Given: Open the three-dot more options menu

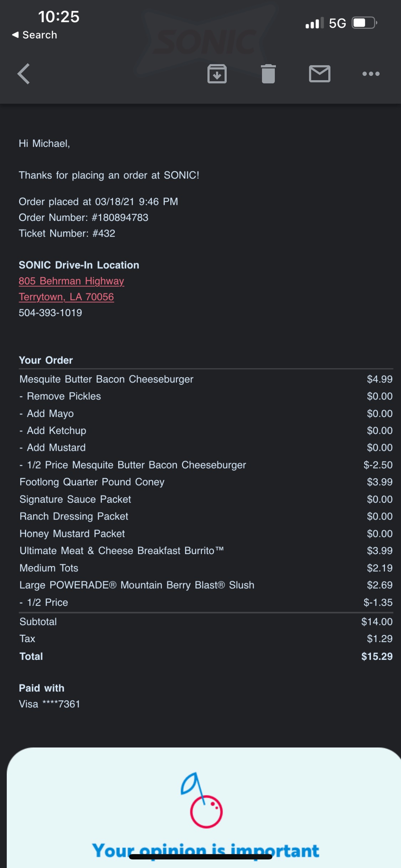Looking at the screenshot, I should click(371, 74).
